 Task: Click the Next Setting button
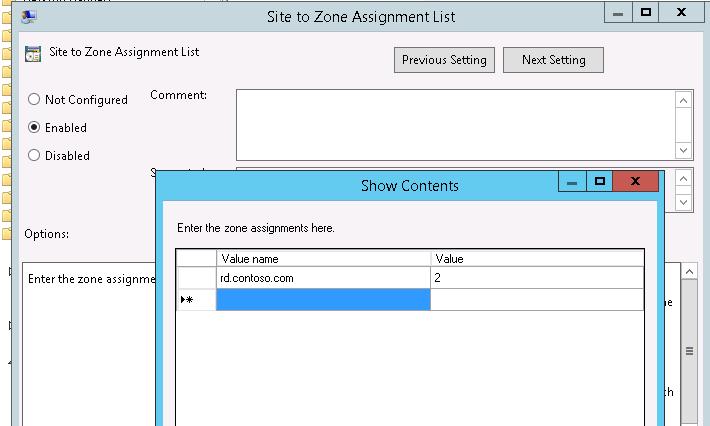(553, 60)
